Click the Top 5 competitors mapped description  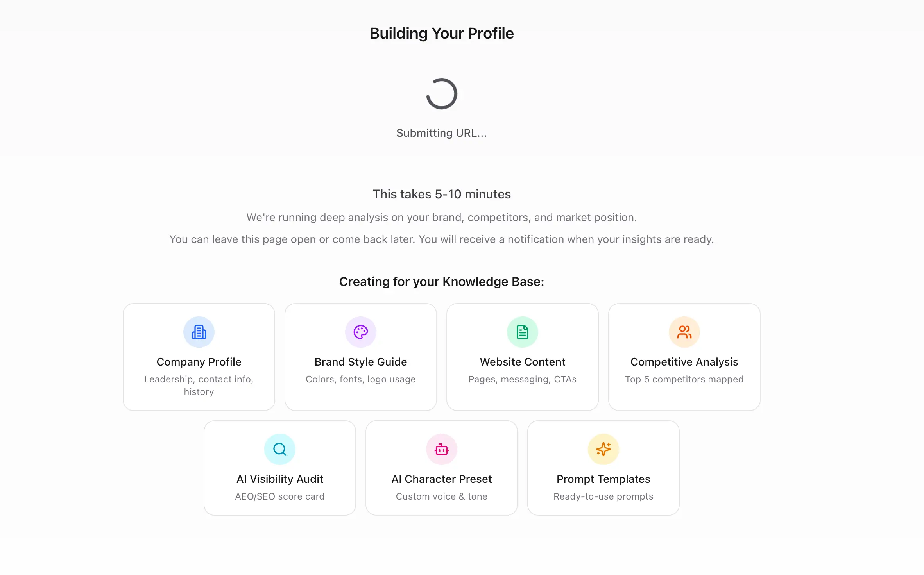click(x=684, y=379)
